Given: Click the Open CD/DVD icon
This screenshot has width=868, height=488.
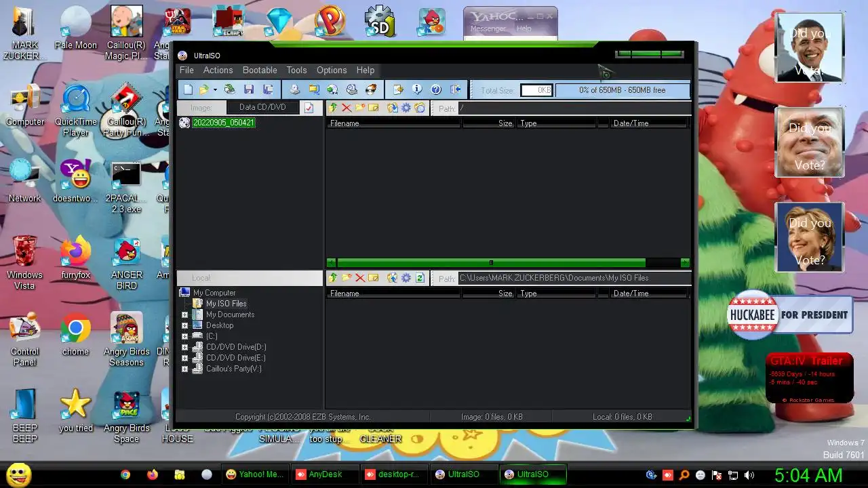Looking at the screenshot, I should tap(230, 89).
